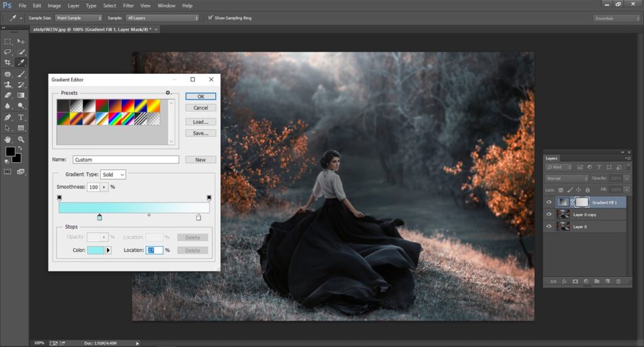Toggle lock position

click(579, 190)
